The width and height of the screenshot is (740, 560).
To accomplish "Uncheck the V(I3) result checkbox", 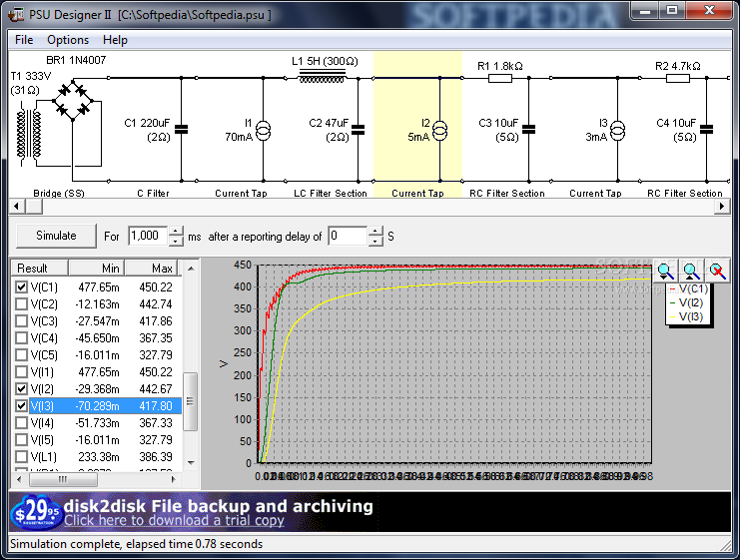I will click(21, 405).
